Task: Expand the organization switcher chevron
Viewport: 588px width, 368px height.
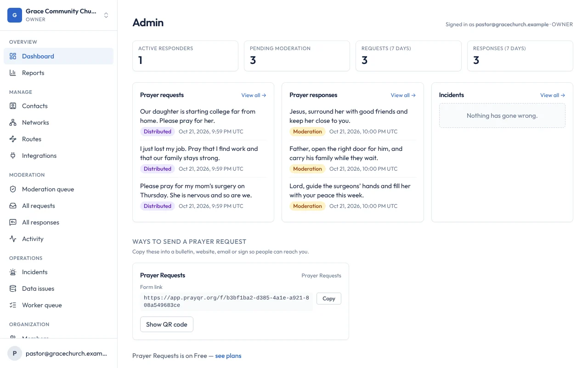Action: coord(106,15)
